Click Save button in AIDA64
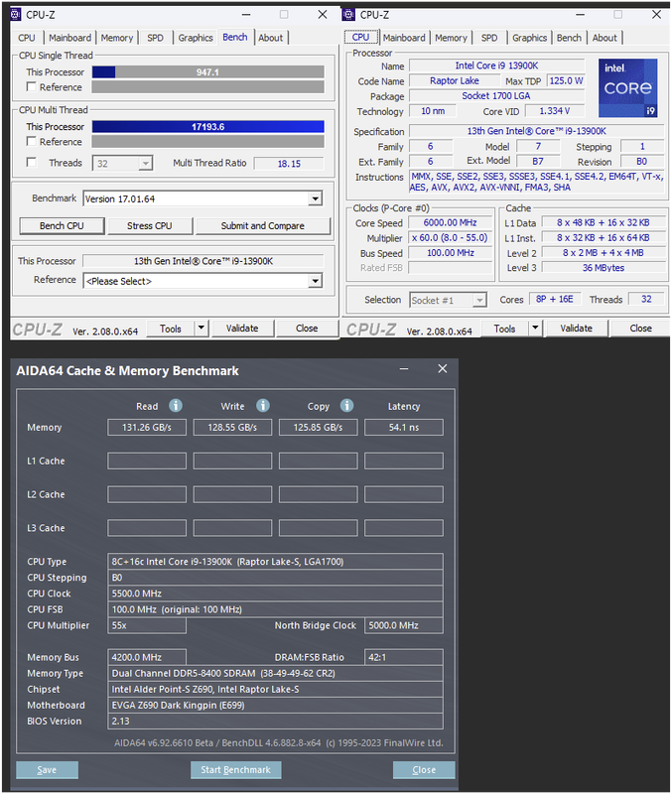 pos(47,770)
